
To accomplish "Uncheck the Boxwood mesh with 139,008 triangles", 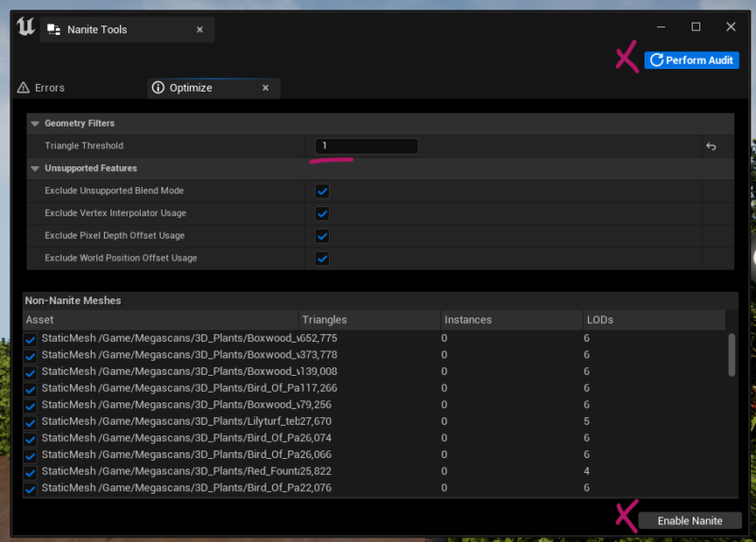I will click(30, 372).
